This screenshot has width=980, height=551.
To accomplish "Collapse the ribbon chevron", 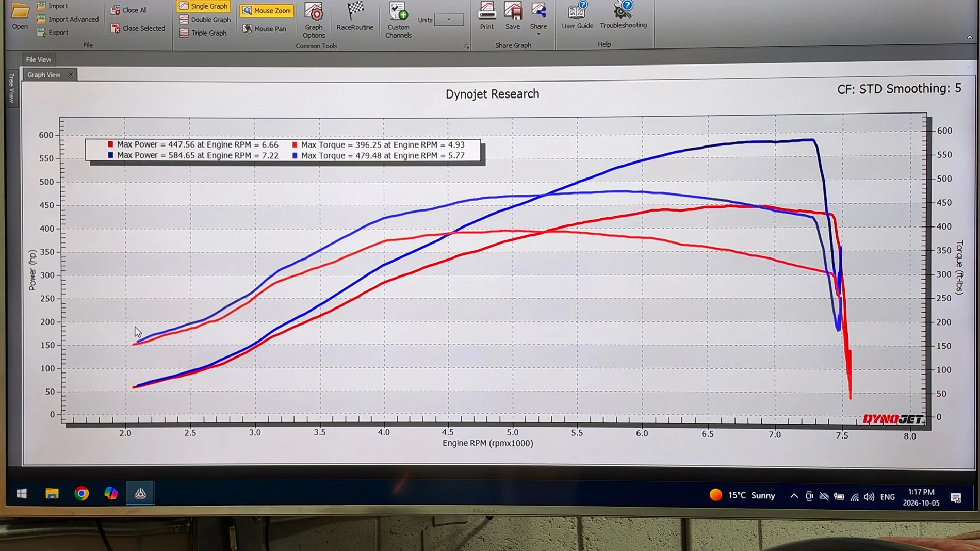I will [969, 37].
